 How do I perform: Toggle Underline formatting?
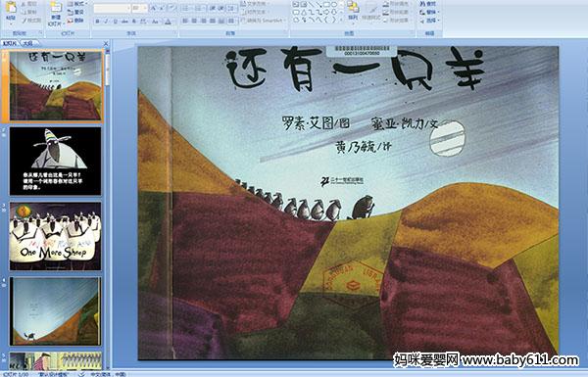pyautogui.click(x=115, y=22)
